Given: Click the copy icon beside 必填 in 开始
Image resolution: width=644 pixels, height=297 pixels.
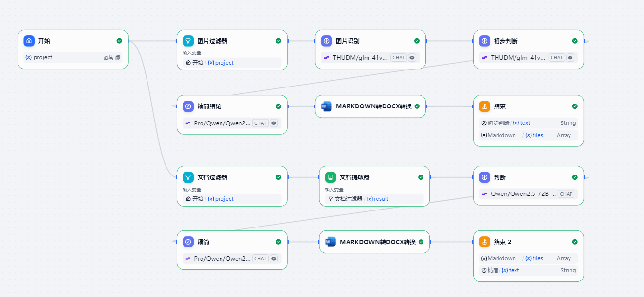Looking at the screenshot, I should tap(117, 58).
